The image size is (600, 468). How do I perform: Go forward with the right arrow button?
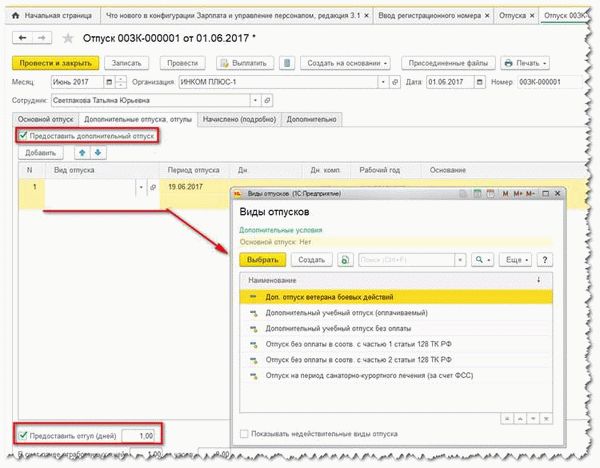(x=42, y=38)
